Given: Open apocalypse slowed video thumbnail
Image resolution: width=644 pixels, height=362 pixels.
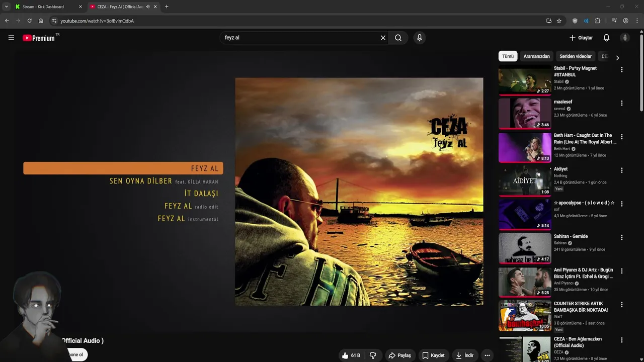Looking at the screenshot, I should (525, 215).
